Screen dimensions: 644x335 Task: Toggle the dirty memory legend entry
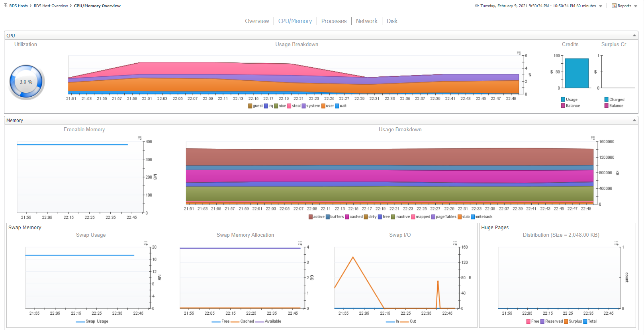370,217
